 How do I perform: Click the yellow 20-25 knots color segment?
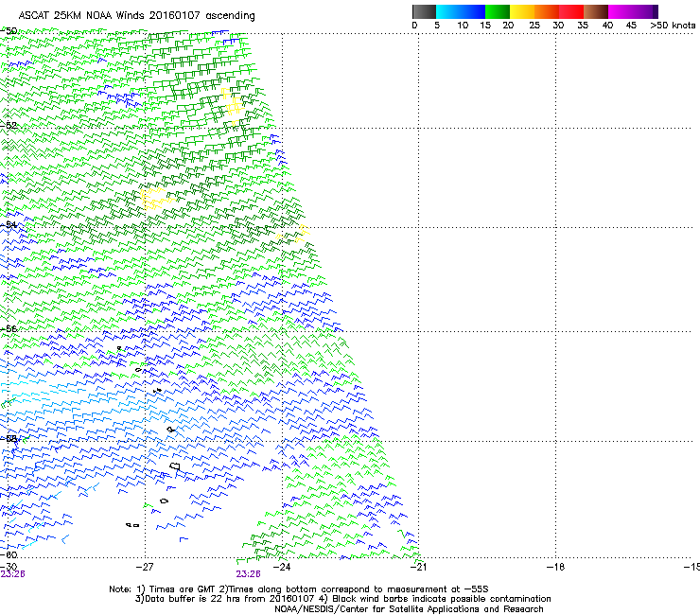click(522, 11)
